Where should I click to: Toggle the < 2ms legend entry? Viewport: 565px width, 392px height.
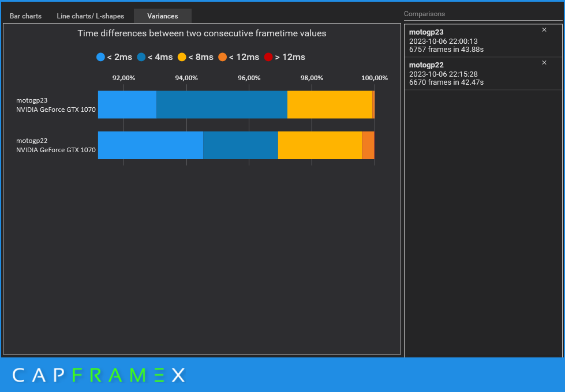click(x=114, y=57)
